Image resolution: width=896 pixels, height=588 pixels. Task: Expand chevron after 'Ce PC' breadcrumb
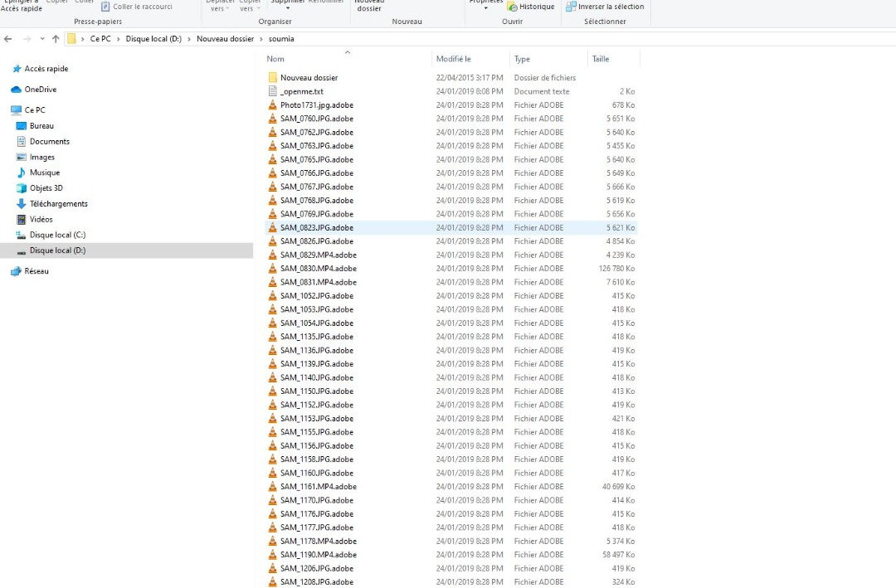(x=119, y=39)
